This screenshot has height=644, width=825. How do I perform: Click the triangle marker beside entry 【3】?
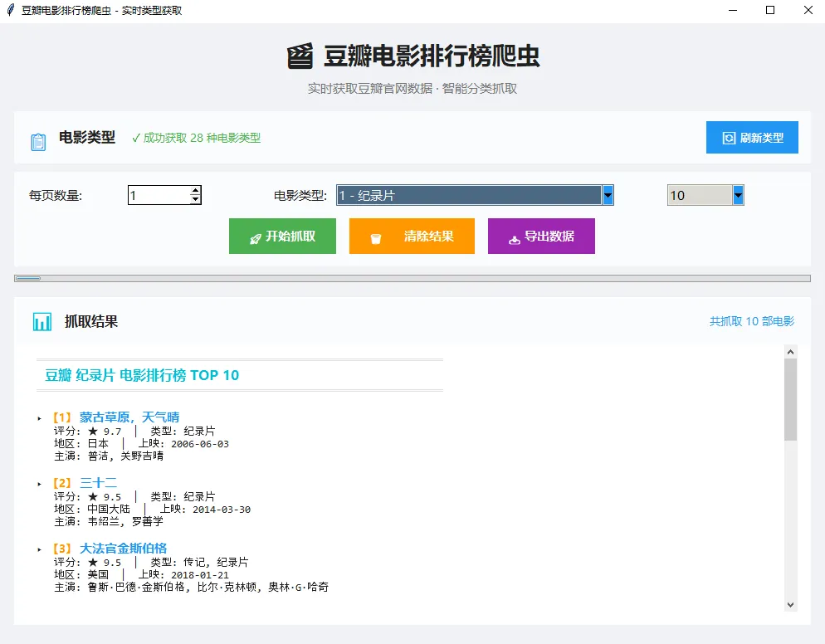point(40,550)
